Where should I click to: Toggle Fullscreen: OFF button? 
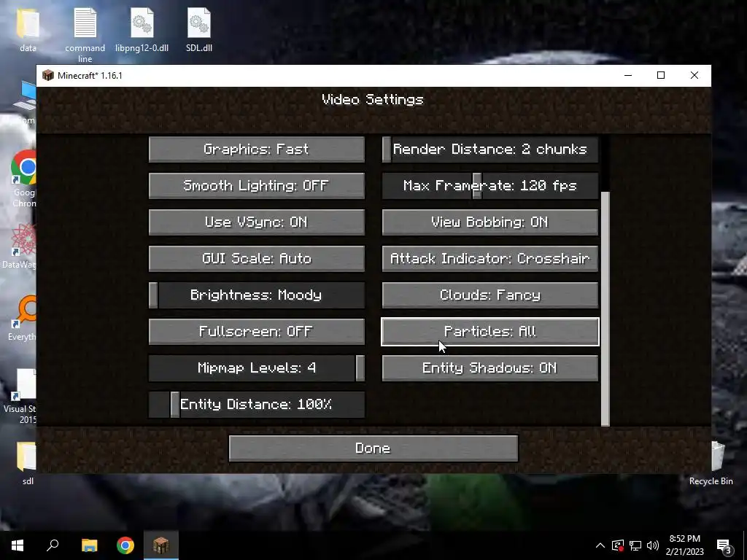[x=256, y=332]
